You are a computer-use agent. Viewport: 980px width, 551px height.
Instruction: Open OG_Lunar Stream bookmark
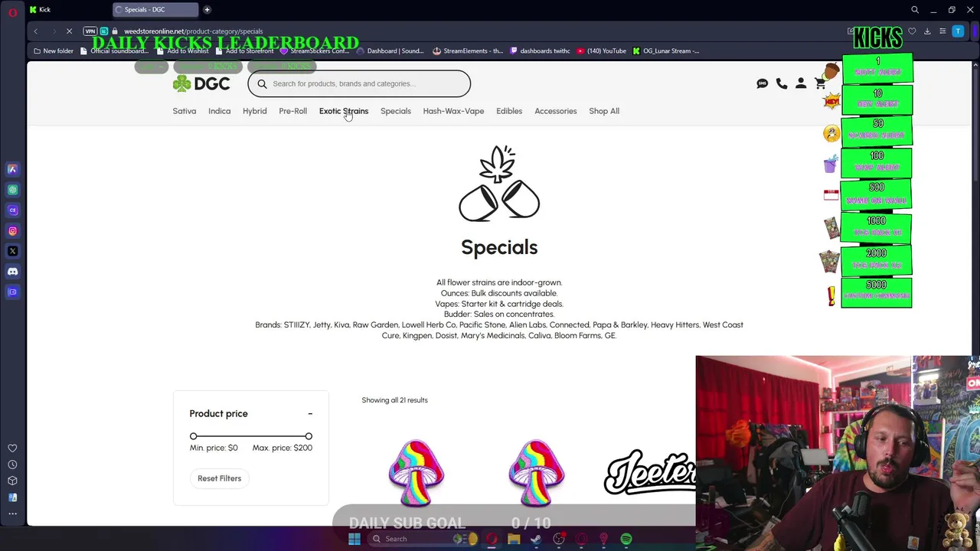click(666, 51)
